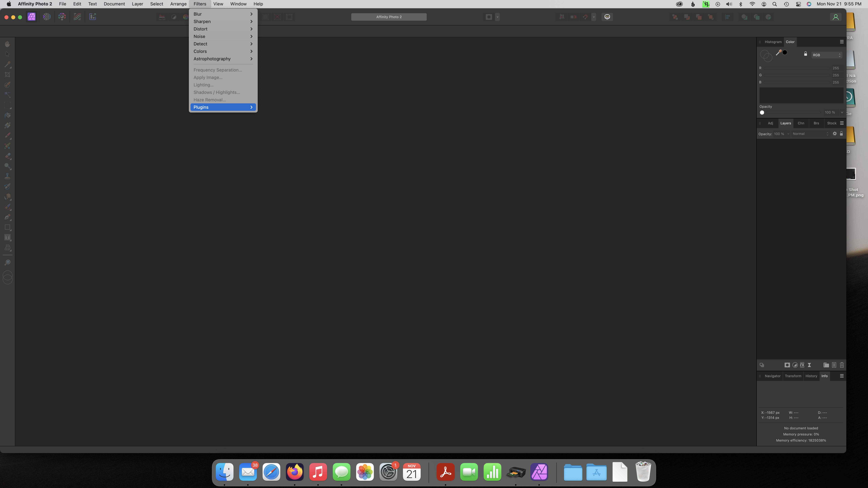The width and height of the screenshot is (868, 488).
Task: Select the Crop tool in the tools panel
Action: coord(7,74)
